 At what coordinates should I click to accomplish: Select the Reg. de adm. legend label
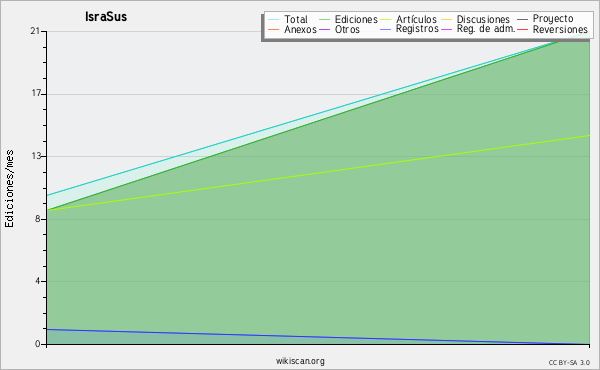pos(486,29)
